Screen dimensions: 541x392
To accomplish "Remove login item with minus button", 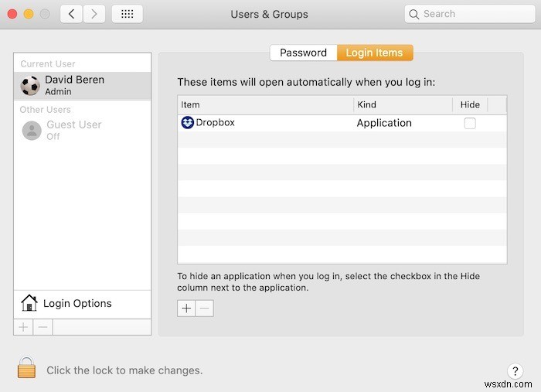I will (x=204, y=308).
